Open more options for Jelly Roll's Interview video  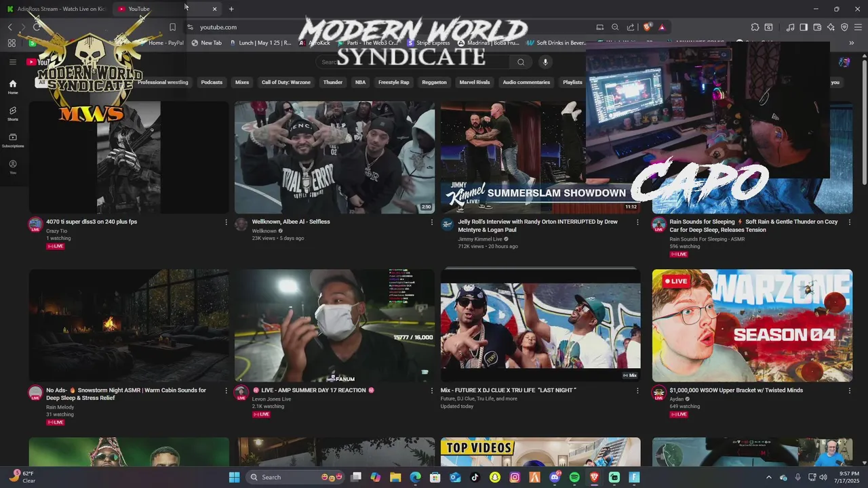637,222
